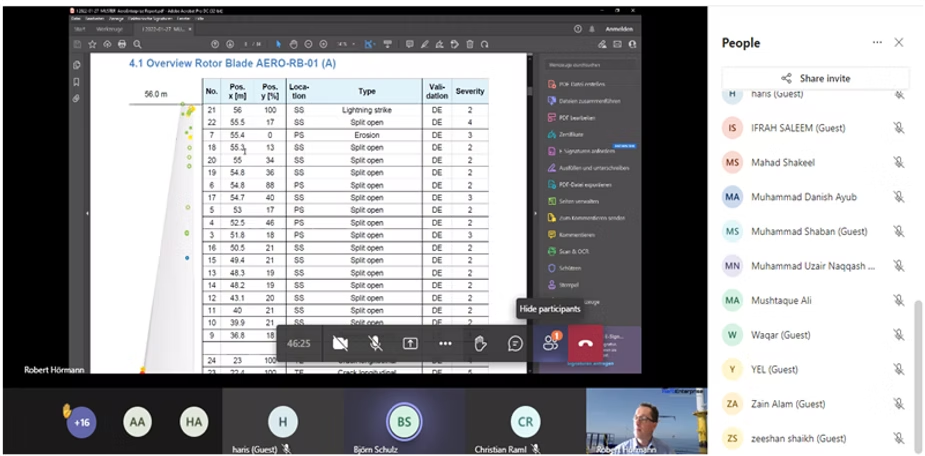925x456 pixels.
Task: Unmute the microphone in meeting controls
Action: point(375,343)
